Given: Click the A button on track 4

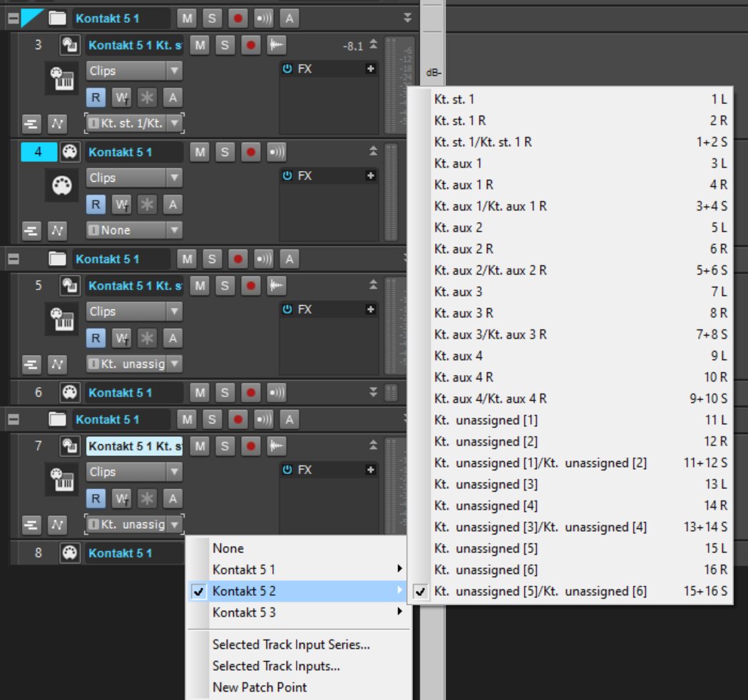Looking at the screenshot, I should pyautogui.click(x=173, y=205).
